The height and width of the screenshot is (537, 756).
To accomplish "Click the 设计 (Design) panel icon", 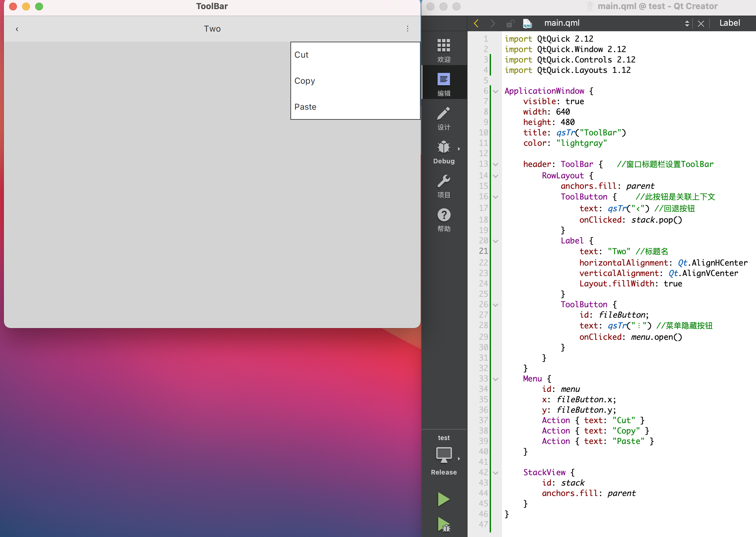I will pyautogui.click(x=444, y=120).
